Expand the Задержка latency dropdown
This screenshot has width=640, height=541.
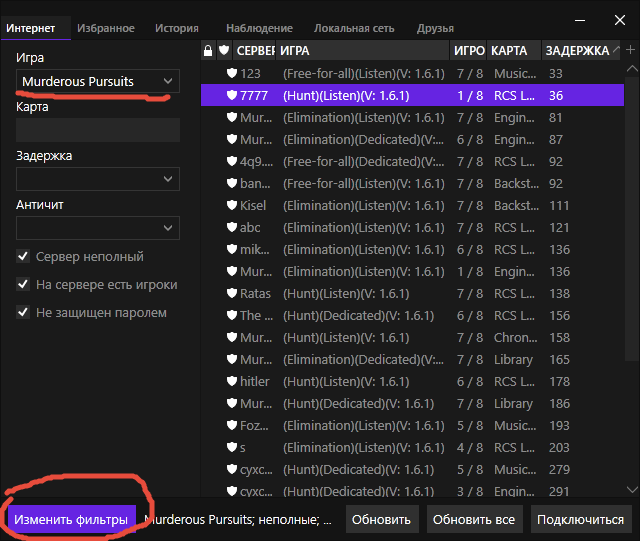point(98,179)
